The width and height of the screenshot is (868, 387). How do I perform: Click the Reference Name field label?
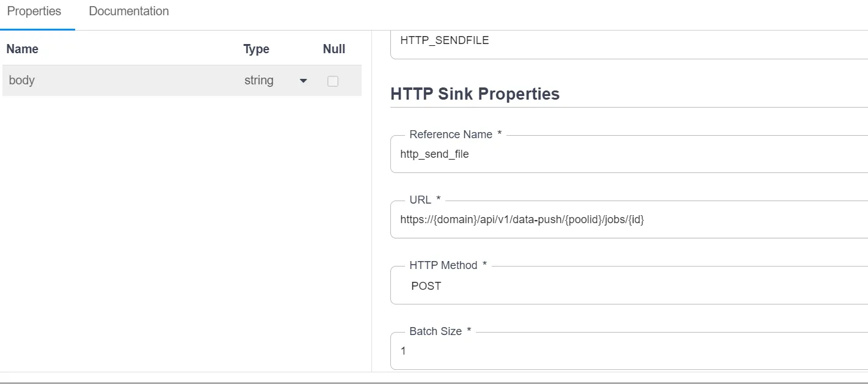pos(451,135)
